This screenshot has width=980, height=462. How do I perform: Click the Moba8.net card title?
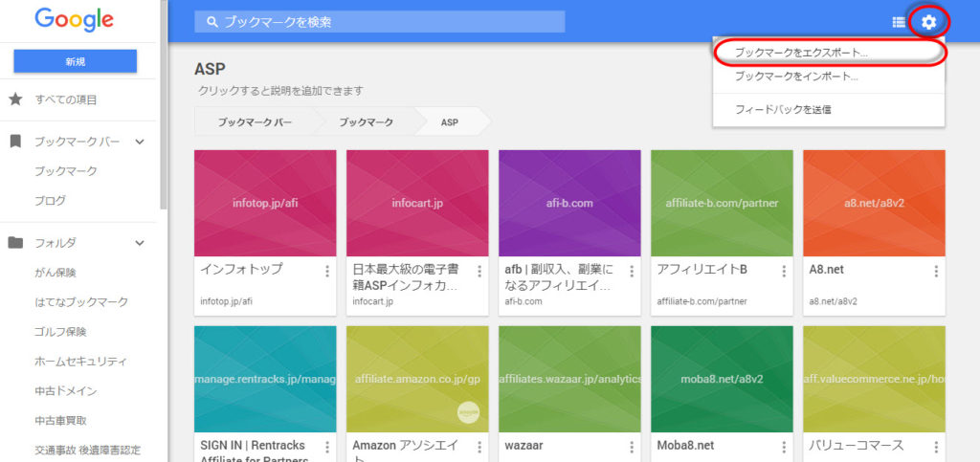pyautogui.click(x=683, y=446)
